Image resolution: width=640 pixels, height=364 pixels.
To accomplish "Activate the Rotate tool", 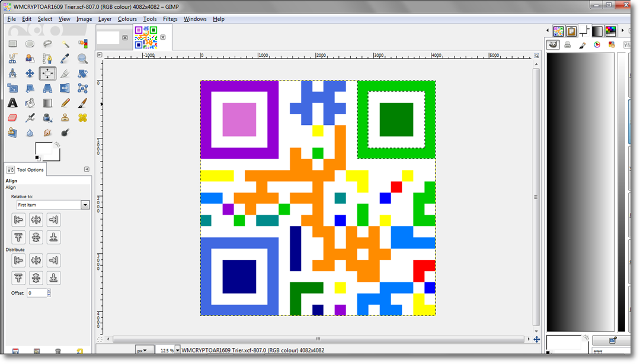I will tap(82, 73).
